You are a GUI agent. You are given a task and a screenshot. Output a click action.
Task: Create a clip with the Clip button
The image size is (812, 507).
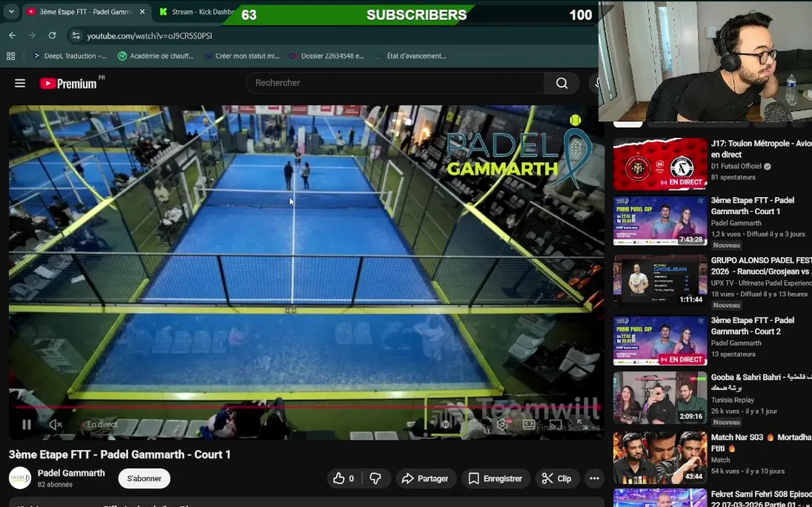click(557, 479)
